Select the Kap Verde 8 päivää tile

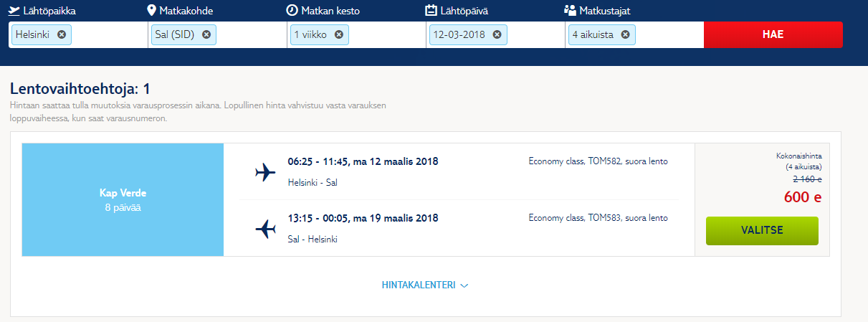(123, 199)
